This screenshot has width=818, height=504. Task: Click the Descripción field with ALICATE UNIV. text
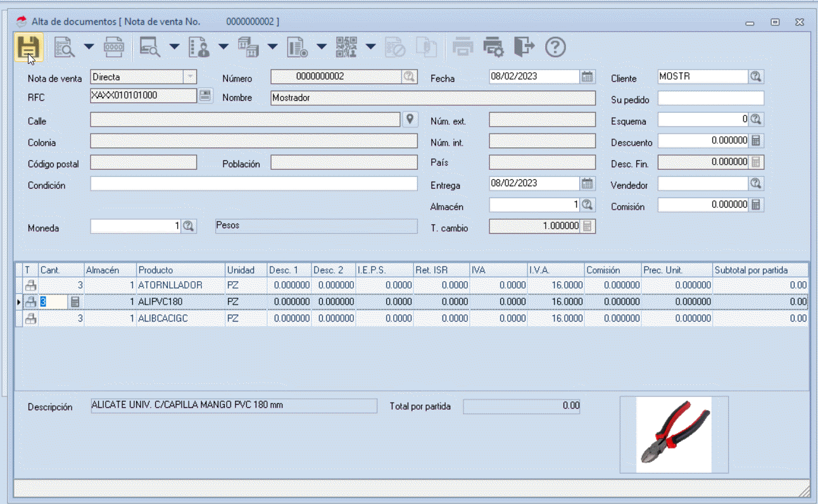tap(234, 406)
